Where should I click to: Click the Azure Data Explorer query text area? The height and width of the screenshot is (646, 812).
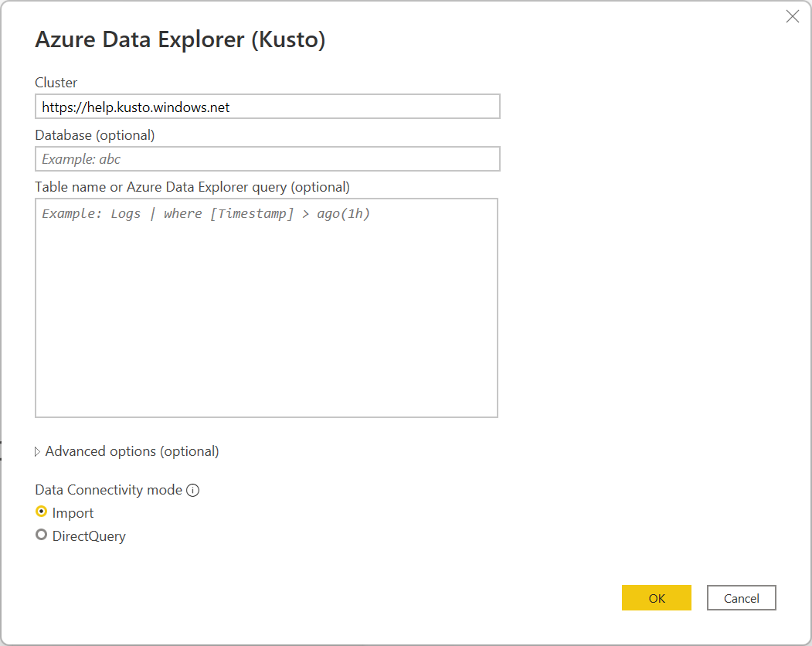pyautogui.click(x=267, y=307)
